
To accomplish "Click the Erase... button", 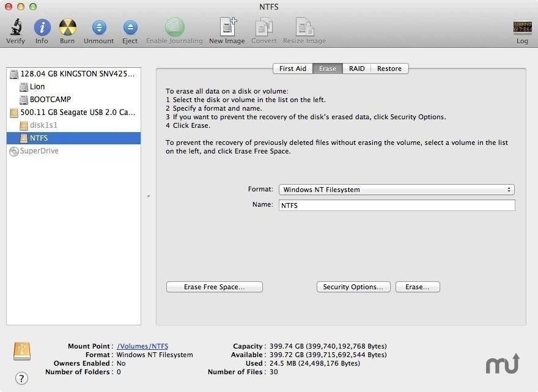I will [x=418, y=287].
